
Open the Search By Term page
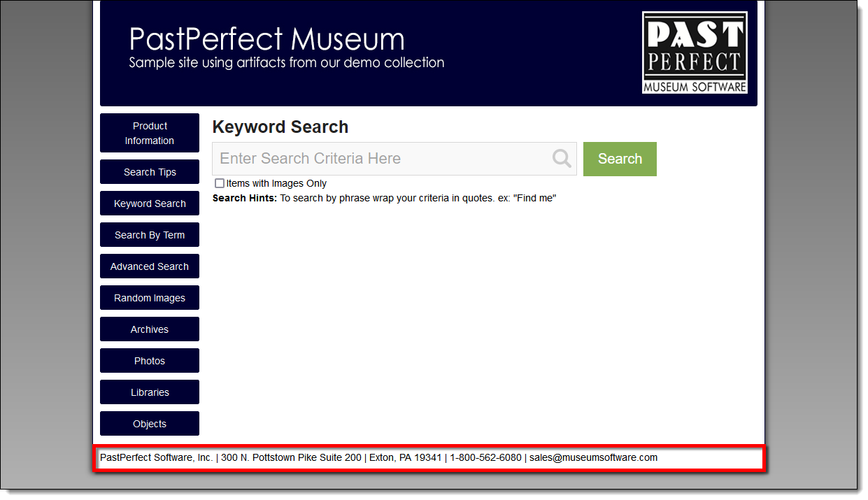pyautogui.click(x=149, y=234)
